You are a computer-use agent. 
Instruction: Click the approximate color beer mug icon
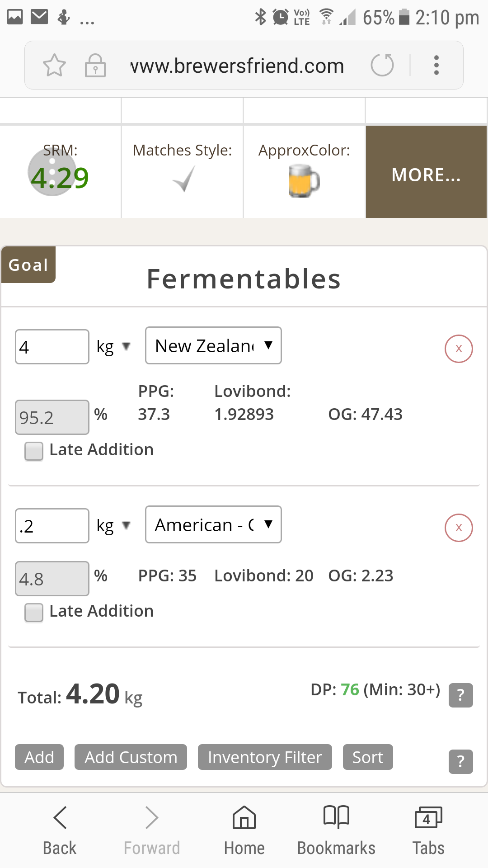click(x=304, y=181)
